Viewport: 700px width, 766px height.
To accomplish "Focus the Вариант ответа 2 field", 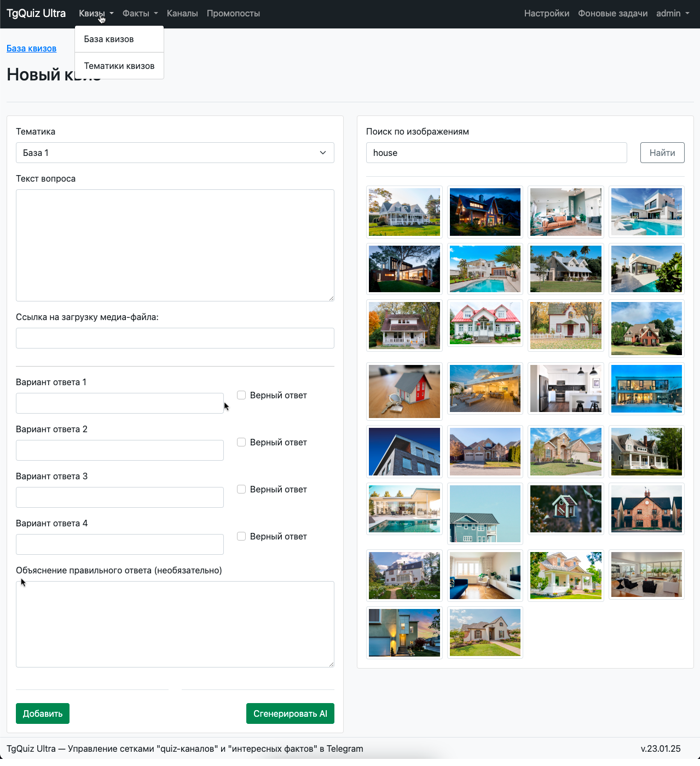I will tap(120, 450).
